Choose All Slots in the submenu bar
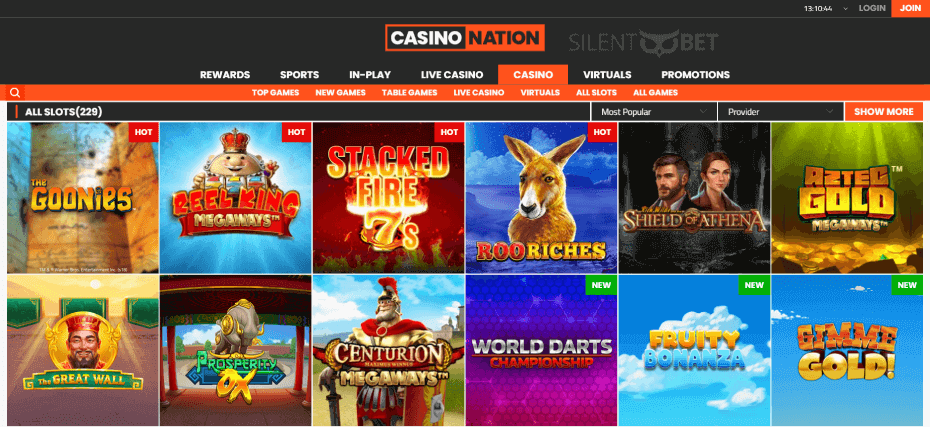 596,93
